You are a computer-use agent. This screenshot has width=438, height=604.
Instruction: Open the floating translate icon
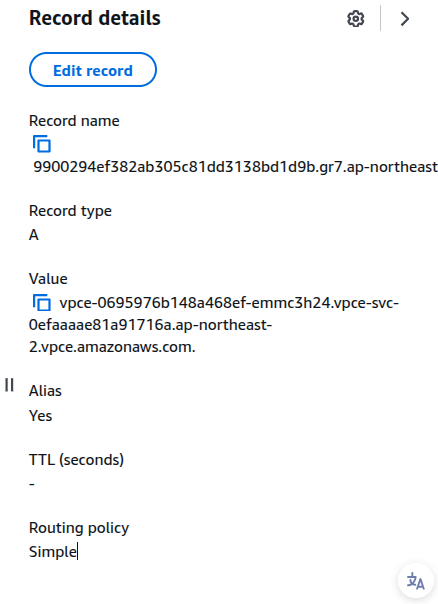(416, 581)
